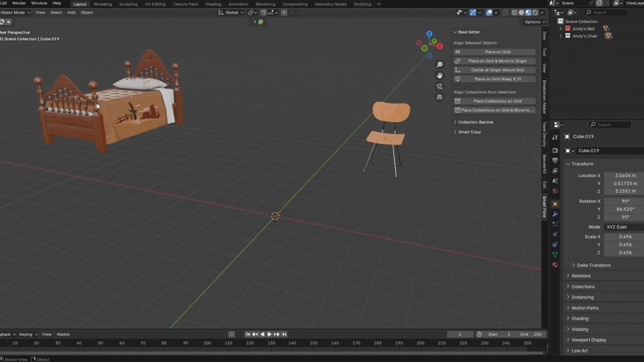Play animation in reverse
The image size is (644, 362).
coord(262,335)
